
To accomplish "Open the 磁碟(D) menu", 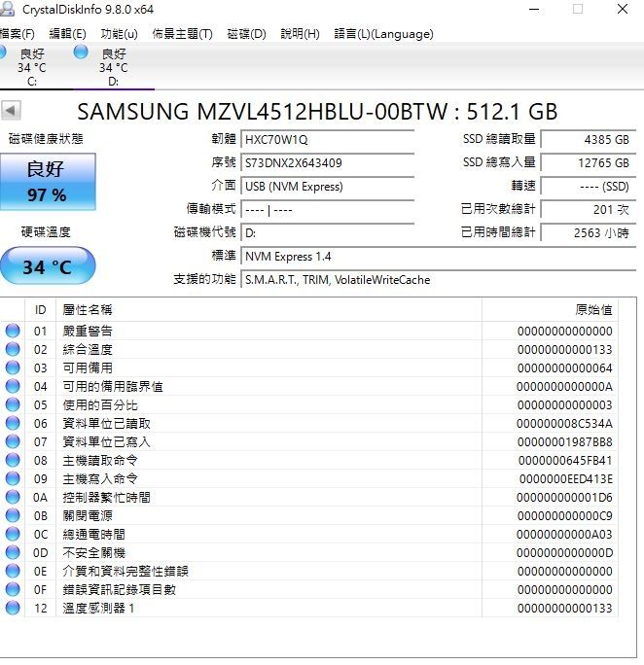I will click(246, 34).
